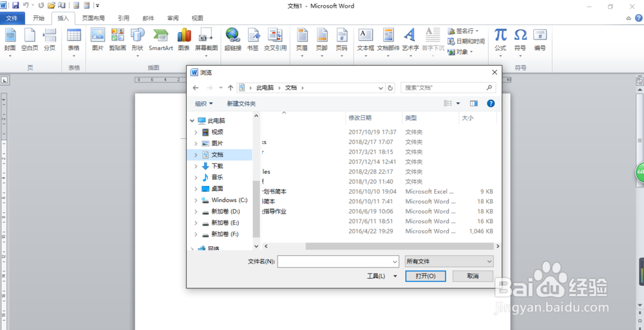Image resolution: width=644 pixels, height=330 pixels.
Task: Open the File (文件) tab
Action: coord(12,18)
